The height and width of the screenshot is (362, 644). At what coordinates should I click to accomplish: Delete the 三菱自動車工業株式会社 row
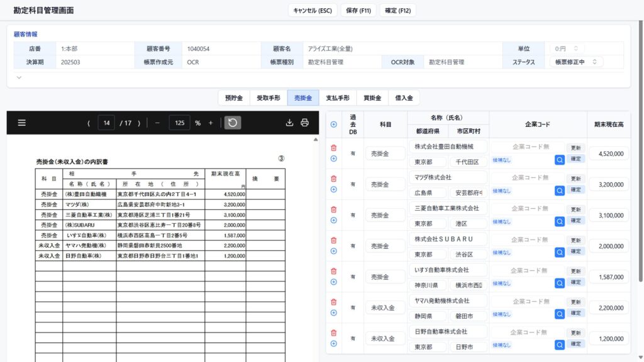pos(333,209)
